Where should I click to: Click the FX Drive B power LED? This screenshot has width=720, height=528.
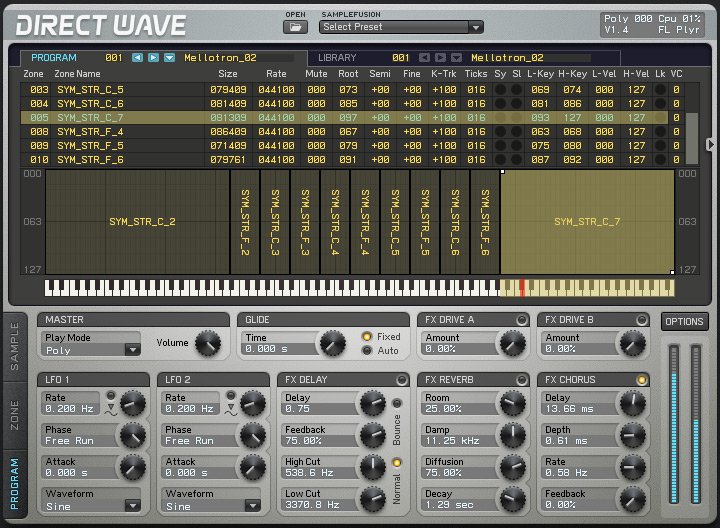pyautogui.click(x=640, y=319)
